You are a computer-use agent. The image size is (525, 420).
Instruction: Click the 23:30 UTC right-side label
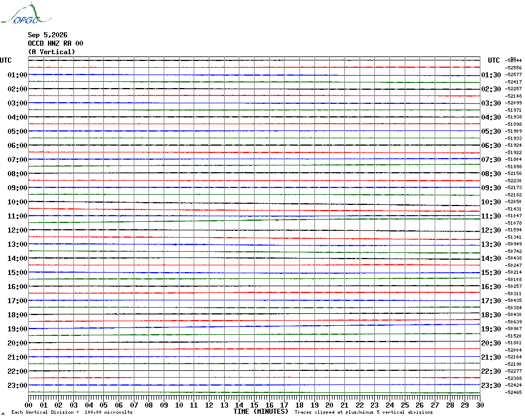(491, 386)
